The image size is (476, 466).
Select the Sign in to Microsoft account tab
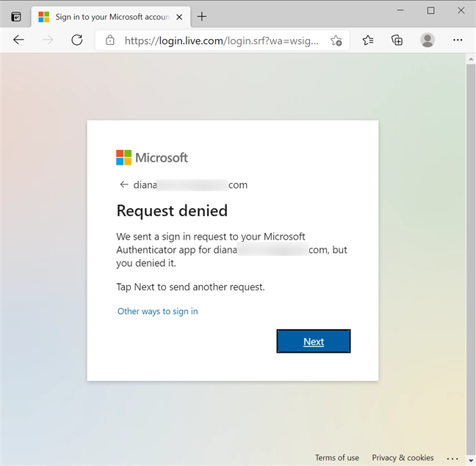[111, 17]
